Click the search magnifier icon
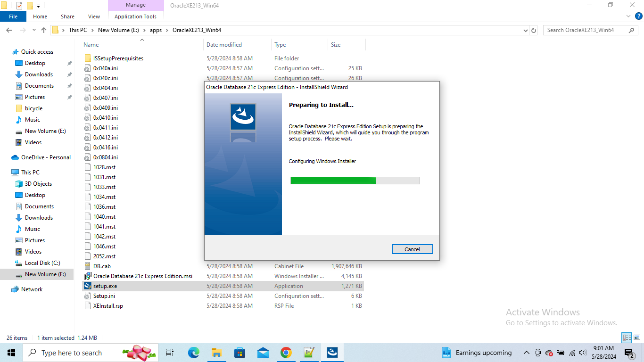Viewport: 644px width, 362px height. coord(632,30)
